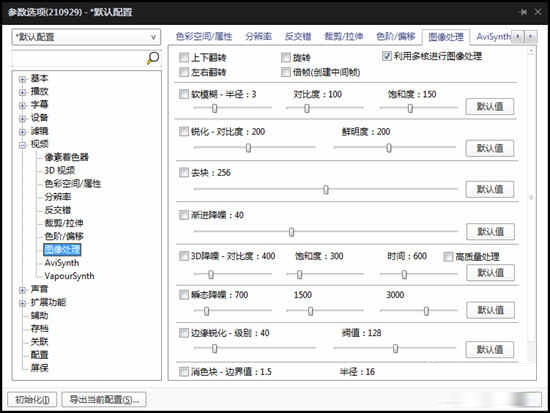Click the 饱和度 150 slider handle
Screen dimensions: 550x413
click(410, 108)
